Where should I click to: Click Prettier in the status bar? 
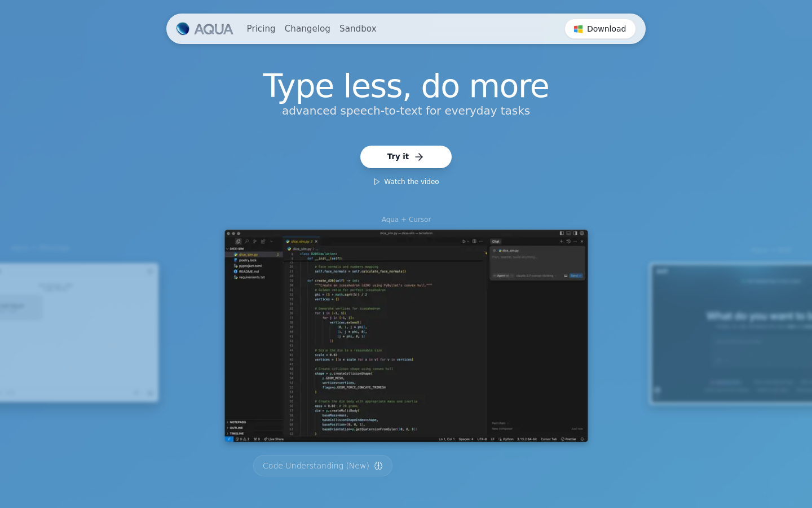(x=569, y=439)
